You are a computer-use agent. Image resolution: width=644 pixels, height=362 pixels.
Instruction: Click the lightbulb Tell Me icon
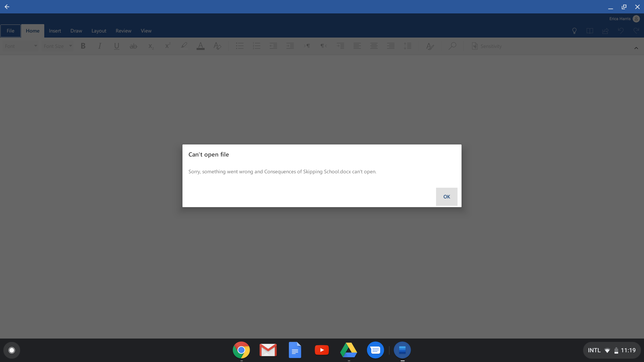pos(574,31)
